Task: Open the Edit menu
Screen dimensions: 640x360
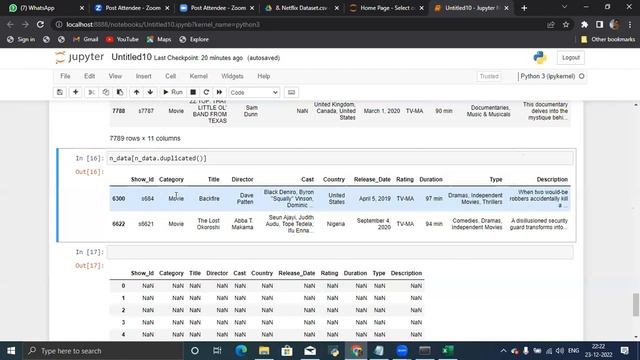Action: [89, 76]
